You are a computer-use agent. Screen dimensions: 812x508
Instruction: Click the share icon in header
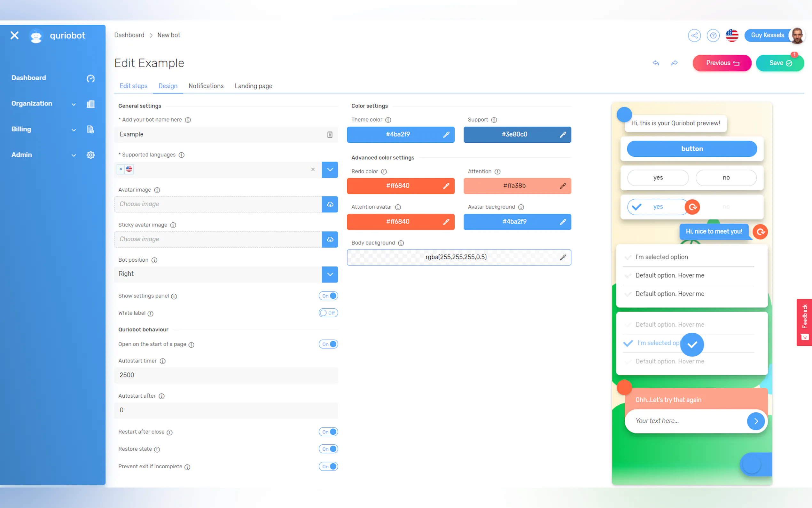click(x=694, y=35)
